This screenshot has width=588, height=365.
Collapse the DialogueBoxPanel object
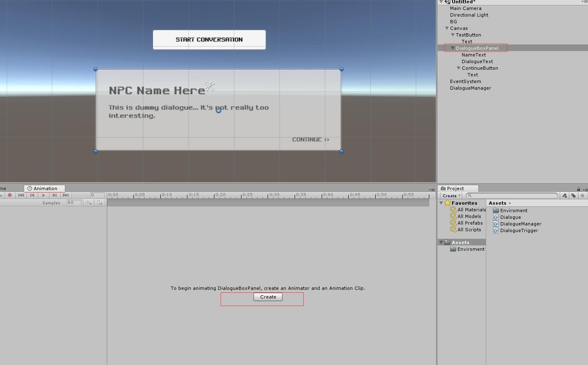point(453,48)
